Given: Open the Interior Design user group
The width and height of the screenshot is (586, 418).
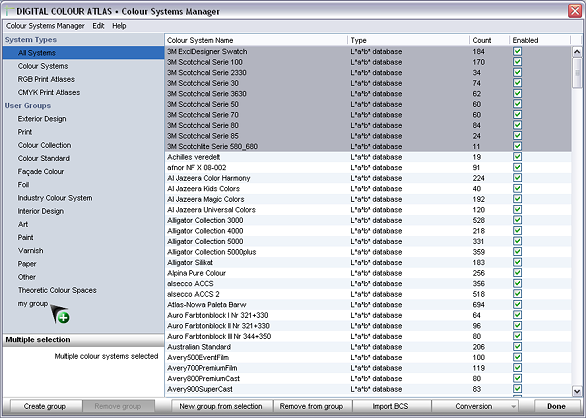Looking at the screenshot, I should coord(40,211).
